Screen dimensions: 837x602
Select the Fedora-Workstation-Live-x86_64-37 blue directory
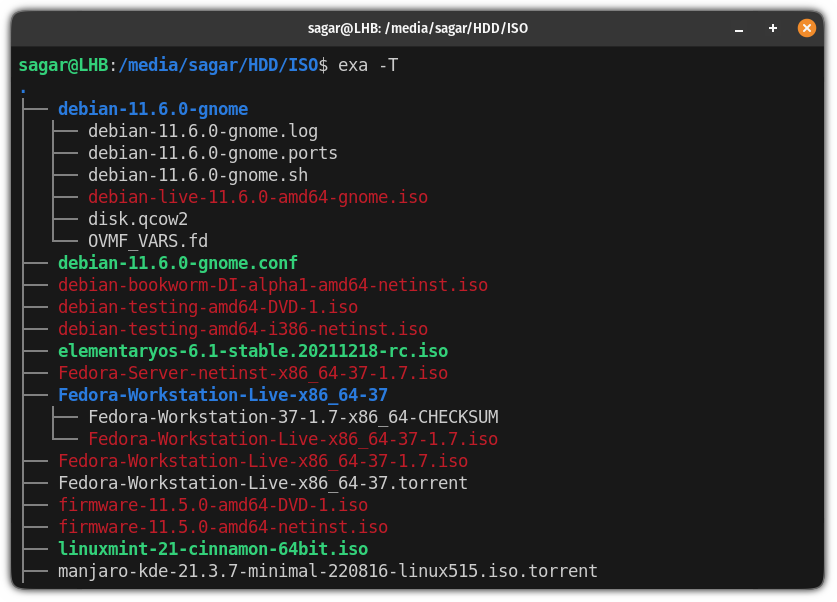(223, 395)
